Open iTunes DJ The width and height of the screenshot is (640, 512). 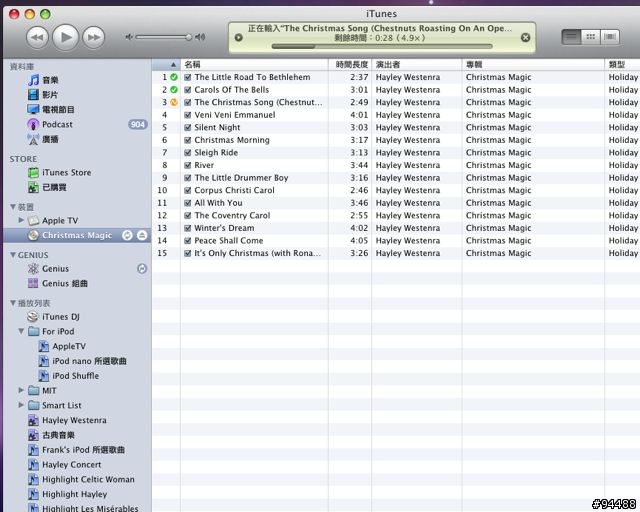point(60,317)
